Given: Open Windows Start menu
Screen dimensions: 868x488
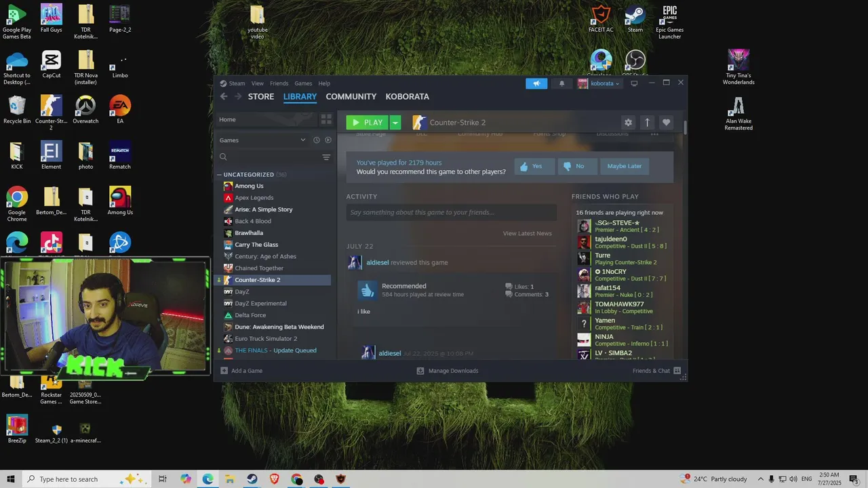Looking at the screenshot, I should coord(11,479).
